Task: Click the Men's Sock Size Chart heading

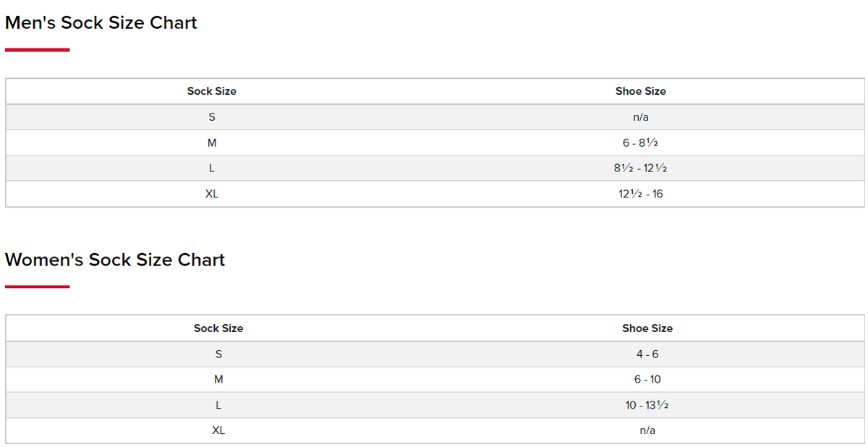Action: [x=101, y=22]
